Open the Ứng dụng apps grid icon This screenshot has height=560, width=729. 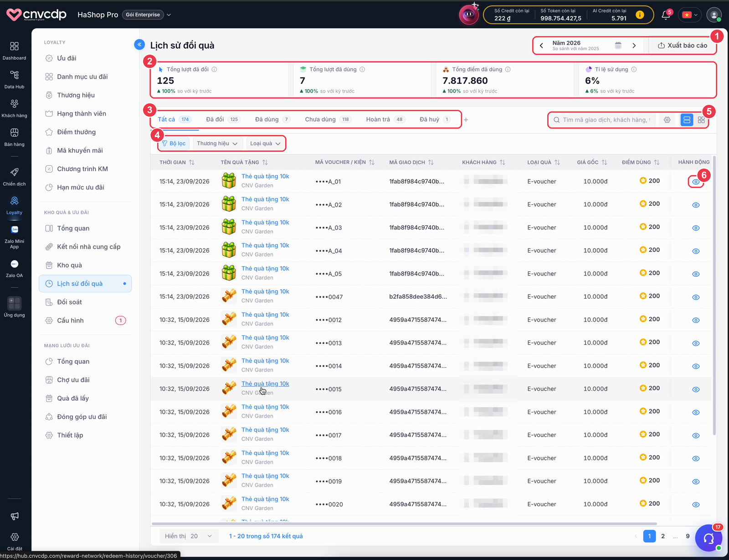14,303
